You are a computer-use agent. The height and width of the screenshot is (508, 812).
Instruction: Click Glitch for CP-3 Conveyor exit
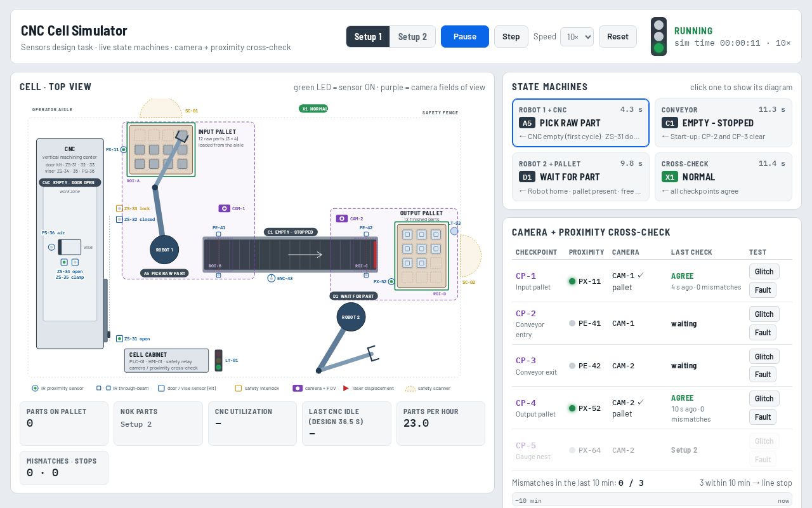[764, 356]
